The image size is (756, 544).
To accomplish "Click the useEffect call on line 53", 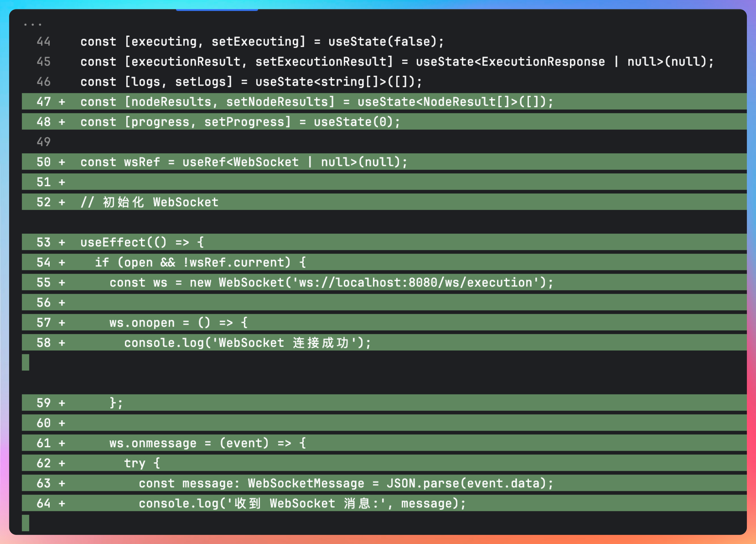I will (113, 242).
